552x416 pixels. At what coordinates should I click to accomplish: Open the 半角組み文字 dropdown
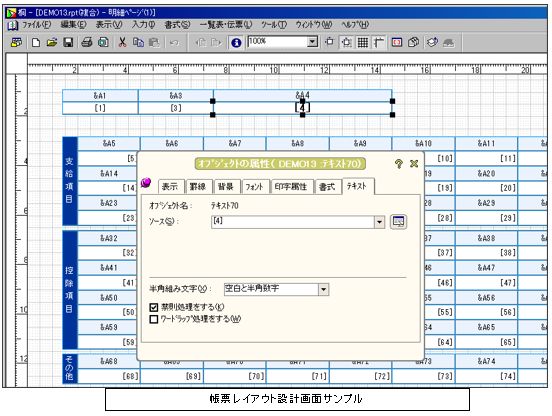[x=324, y=290]
